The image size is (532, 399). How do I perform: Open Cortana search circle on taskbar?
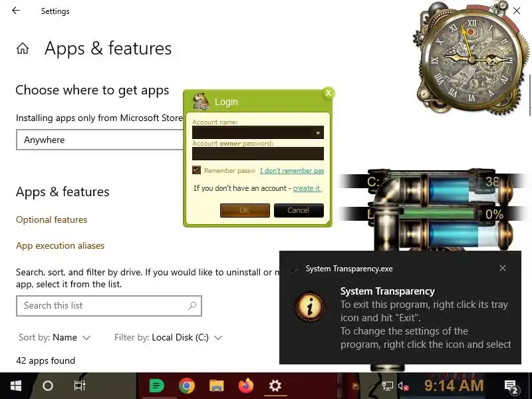click(48, 386)
